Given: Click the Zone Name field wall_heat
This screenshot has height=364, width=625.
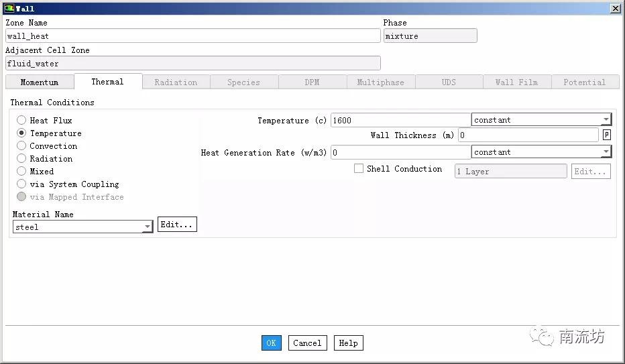Looking at the screenshot, I should point(193,36).
